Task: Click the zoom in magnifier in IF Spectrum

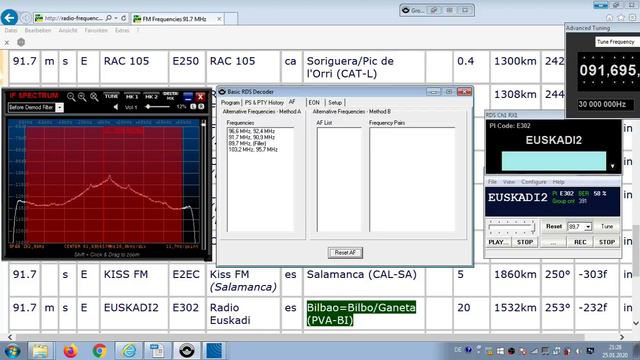Action: click(x=71, y=97)
